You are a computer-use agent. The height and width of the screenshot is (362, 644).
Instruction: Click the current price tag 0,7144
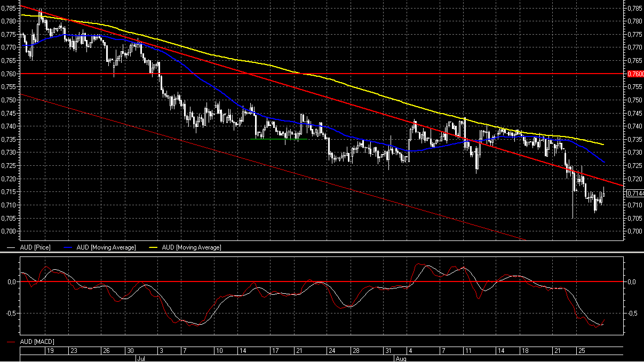pyautogui.click(x=635, y=193)
